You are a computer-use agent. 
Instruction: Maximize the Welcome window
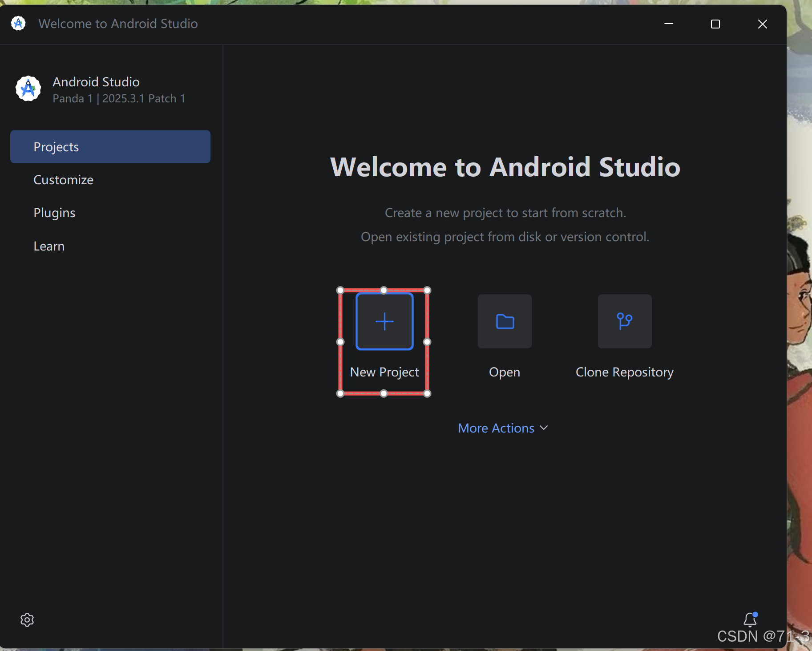[715, 24]
